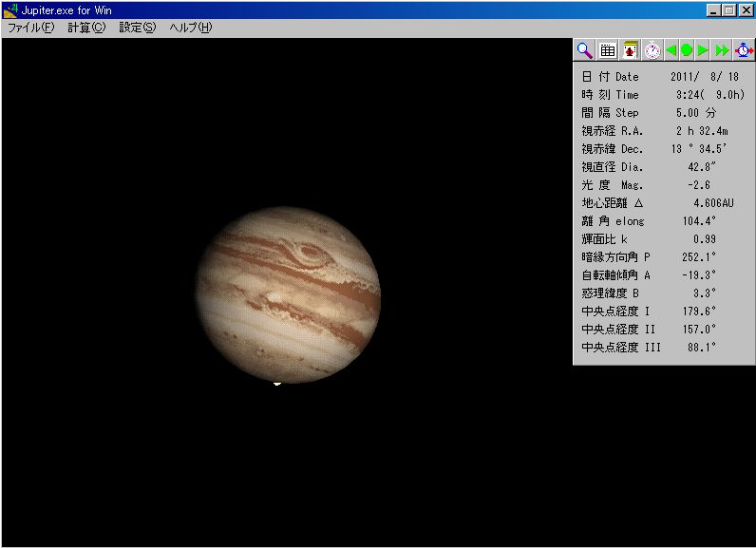Viewport: 756px width, 548px height.
Task: Click the stopwatch time setting icon
Action: [x=652, y=50]
